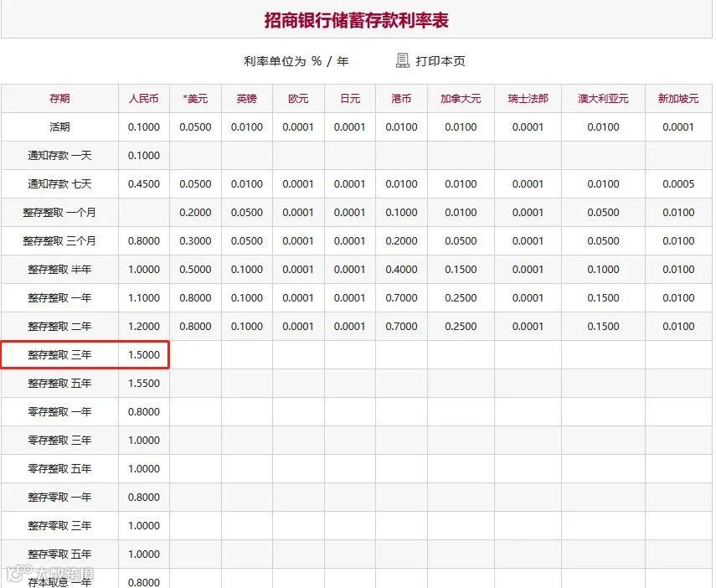
Task: Click the 整存整取 一年 row label
Action: pos(59,298)
